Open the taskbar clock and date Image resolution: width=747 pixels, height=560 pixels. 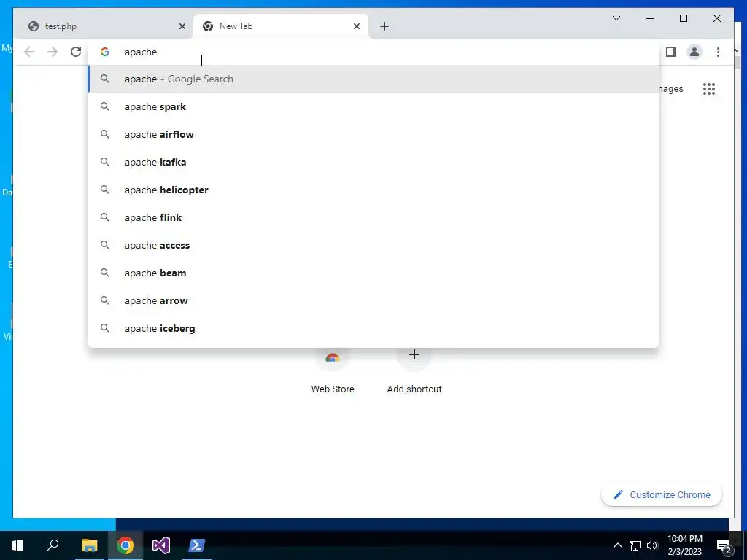(684, 545)
